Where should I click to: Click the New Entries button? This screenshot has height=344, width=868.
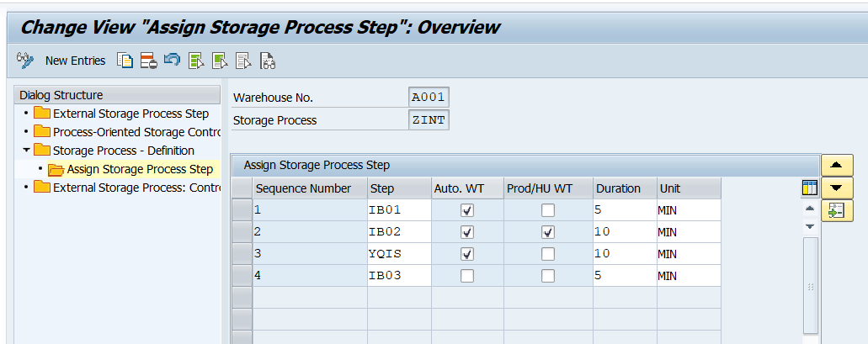pyautogui.click(x=75, y=61)
